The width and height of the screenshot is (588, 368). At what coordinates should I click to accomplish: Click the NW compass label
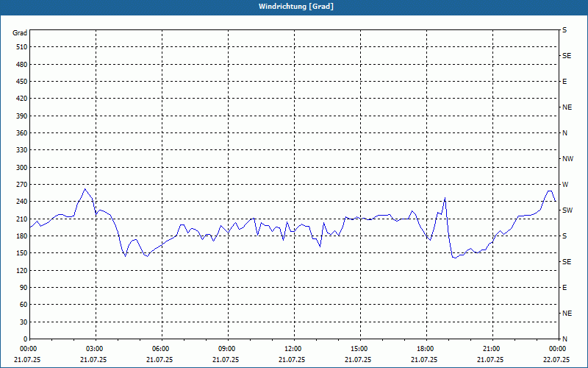point(567,159)
